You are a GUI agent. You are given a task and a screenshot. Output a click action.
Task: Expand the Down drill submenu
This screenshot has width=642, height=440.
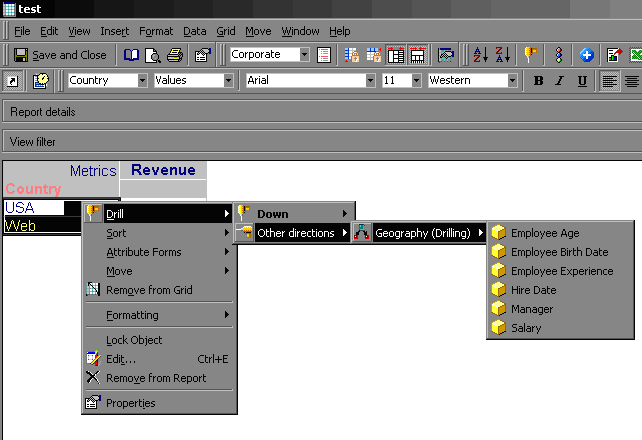coord(293,214)
